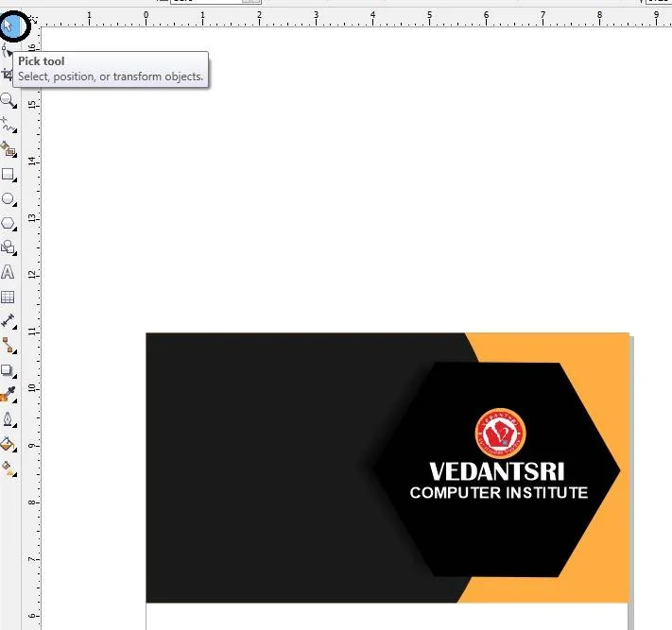Select the Color Eyedropper tool
Viewport: 672px width, 630px height.
[8, 395]
